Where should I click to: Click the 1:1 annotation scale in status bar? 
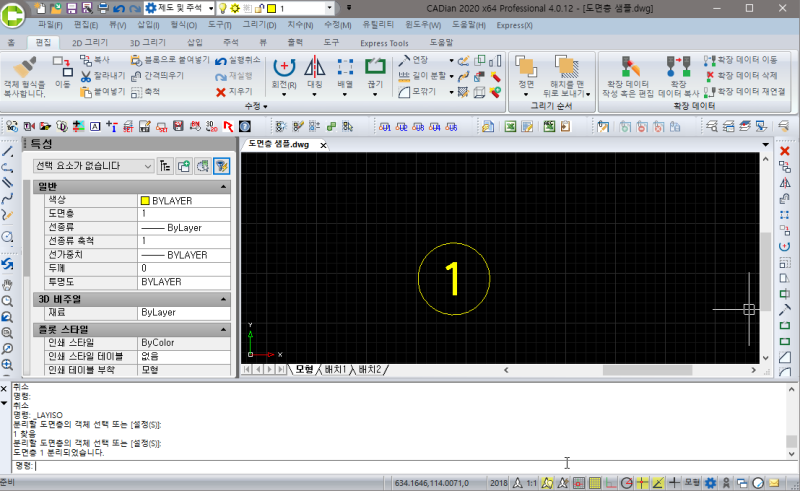[x=532, y=482]
